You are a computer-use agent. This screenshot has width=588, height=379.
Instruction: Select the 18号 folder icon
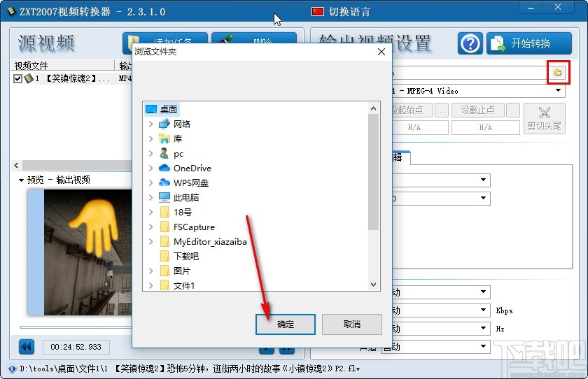(164, 213)
